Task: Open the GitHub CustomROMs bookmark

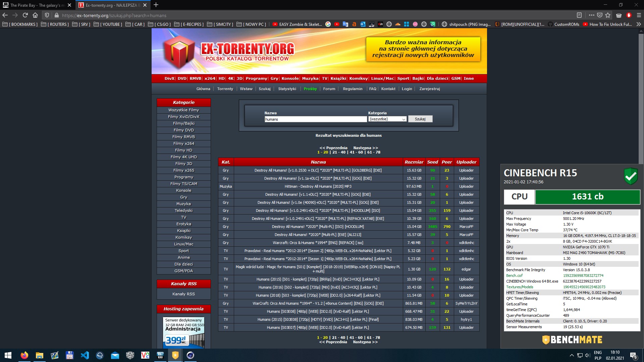Action: coord(563,24)
